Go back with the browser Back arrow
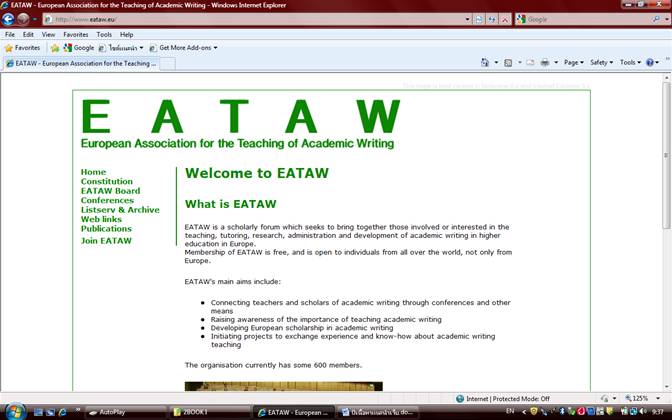 (8, 19)
